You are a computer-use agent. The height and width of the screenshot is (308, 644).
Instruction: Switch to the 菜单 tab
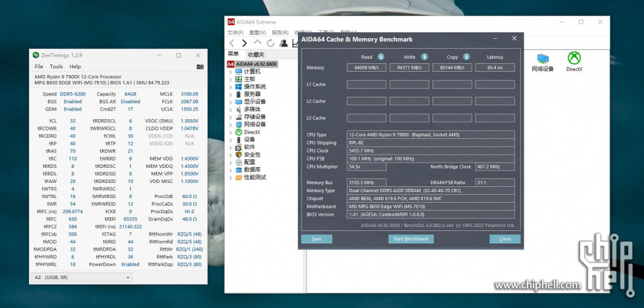pyautogui.click(x=234, y=54)
